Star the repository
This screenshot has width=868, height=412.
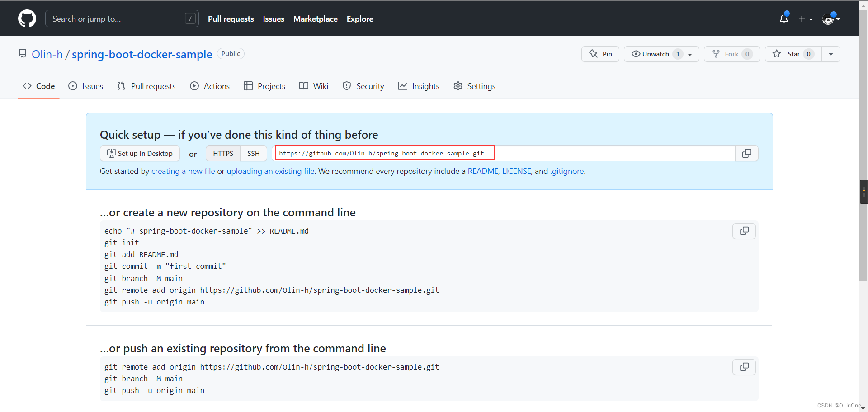pos(793,54)
